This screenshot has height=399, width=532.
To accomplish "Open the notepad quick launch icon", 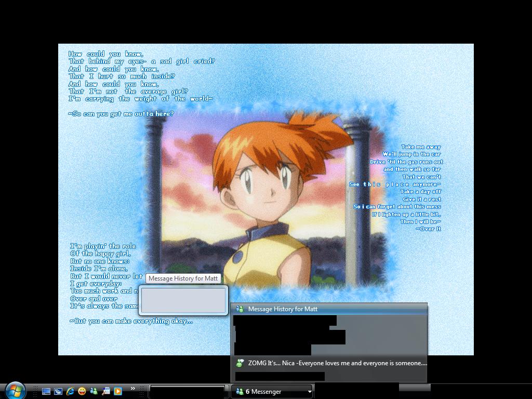I will (106, 391).
